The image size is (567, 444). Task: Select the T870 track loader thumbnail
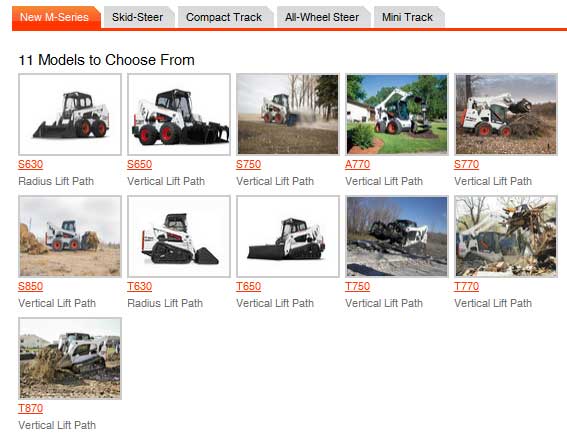[x=70, y=358]
